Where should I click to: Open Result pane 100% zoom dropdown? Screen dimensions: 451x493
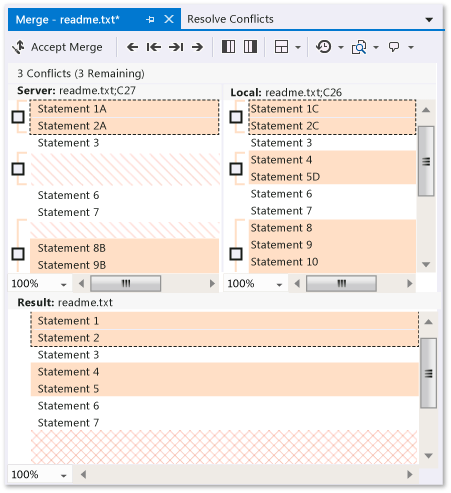63,475
